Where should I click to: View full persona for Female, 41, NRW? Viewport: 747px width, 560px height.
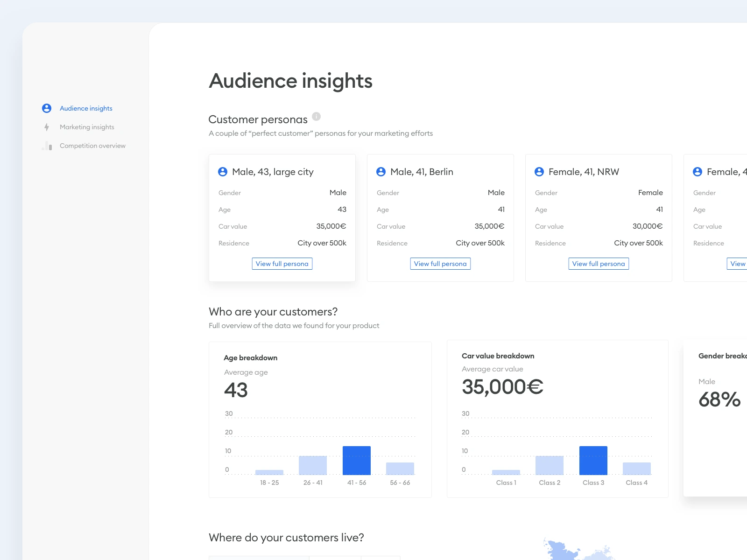click(x=599, y=264)
